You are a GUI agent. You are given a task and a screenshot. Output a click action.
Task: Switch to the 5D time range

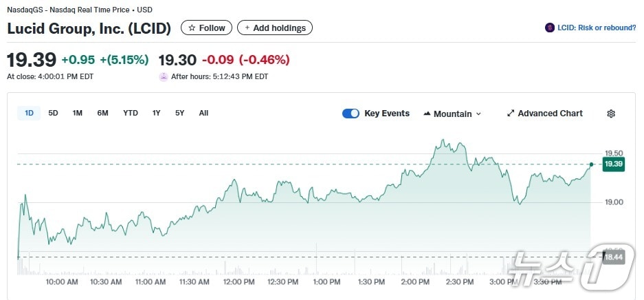(x=53, y=113)
